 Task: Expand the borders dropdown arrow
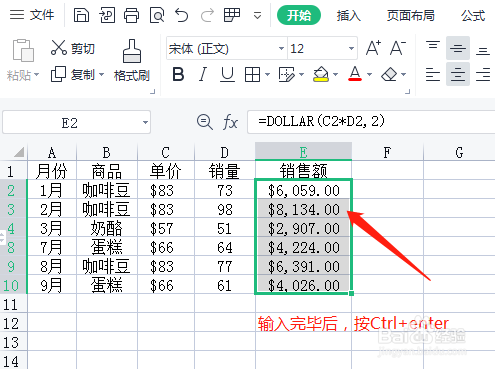tap(267, 74)
